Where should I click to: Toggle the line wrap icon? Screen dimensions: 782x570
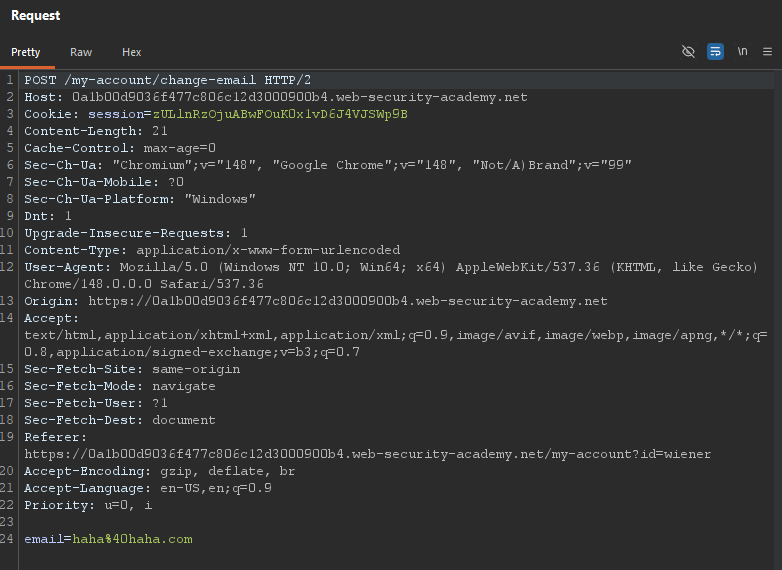715,51
